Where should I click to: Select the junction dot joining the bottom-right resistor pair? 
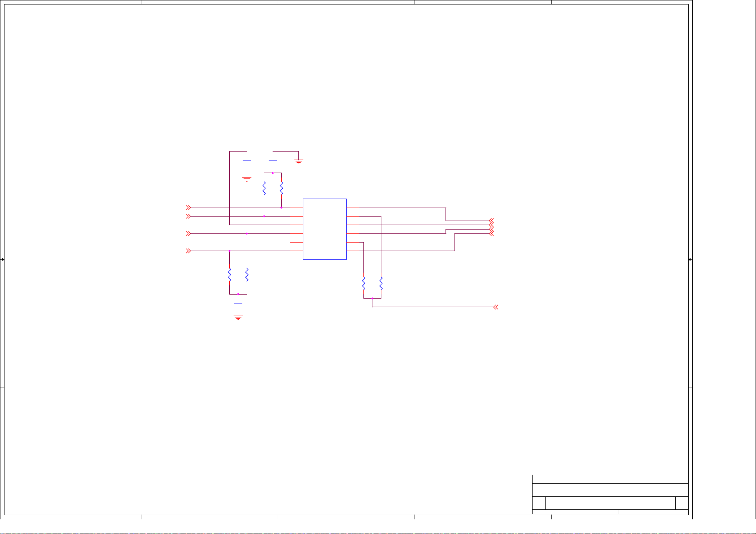[x=372, y=298]
